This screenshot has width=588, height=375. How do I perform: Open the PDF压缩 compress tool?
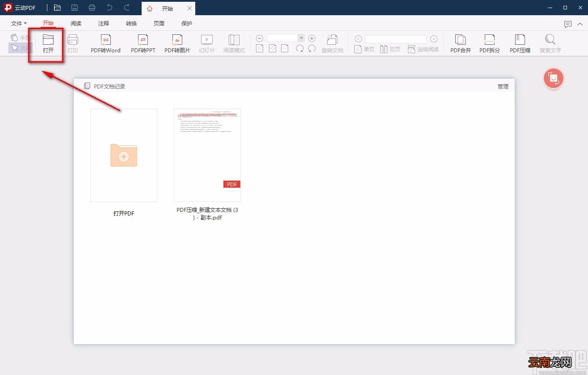(x=520, y=44)
